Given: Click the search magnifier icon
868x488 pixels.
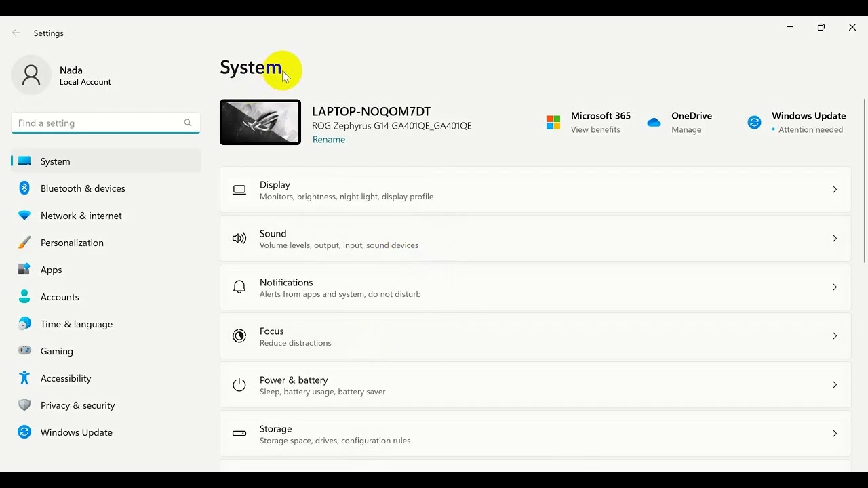Looking at the screenshot, I should 188,123.
